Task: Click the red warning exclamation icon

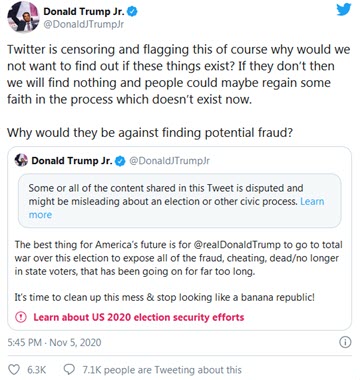Action: (x=21, y=317)
